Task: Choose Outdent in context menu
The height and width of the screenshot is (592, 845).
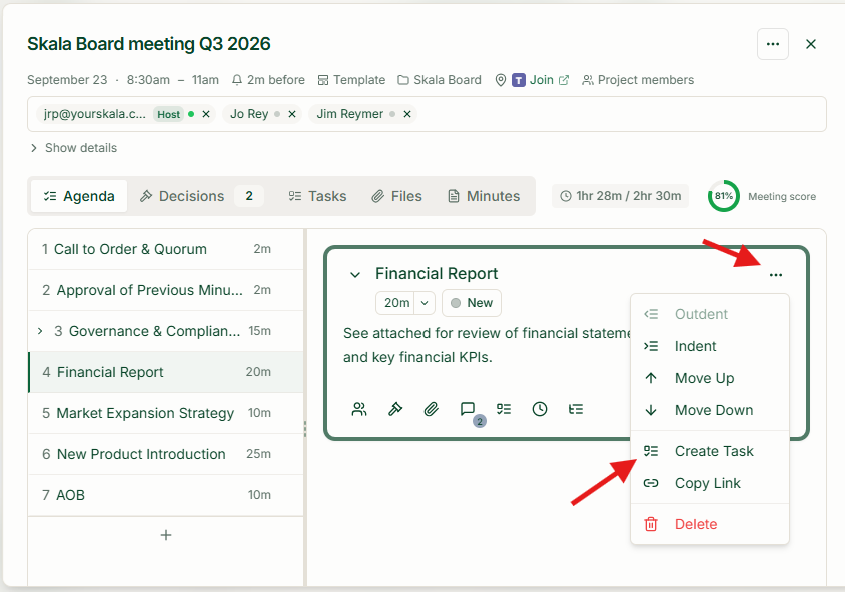Action: (x=710, y=314)
